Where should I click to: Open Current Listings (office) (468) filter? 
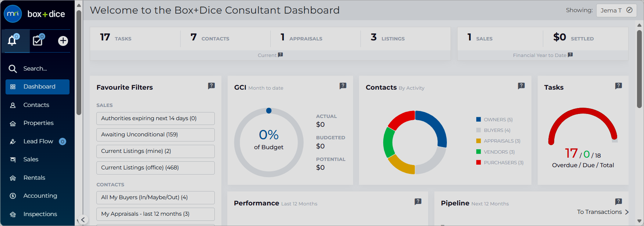pos(156,168)
